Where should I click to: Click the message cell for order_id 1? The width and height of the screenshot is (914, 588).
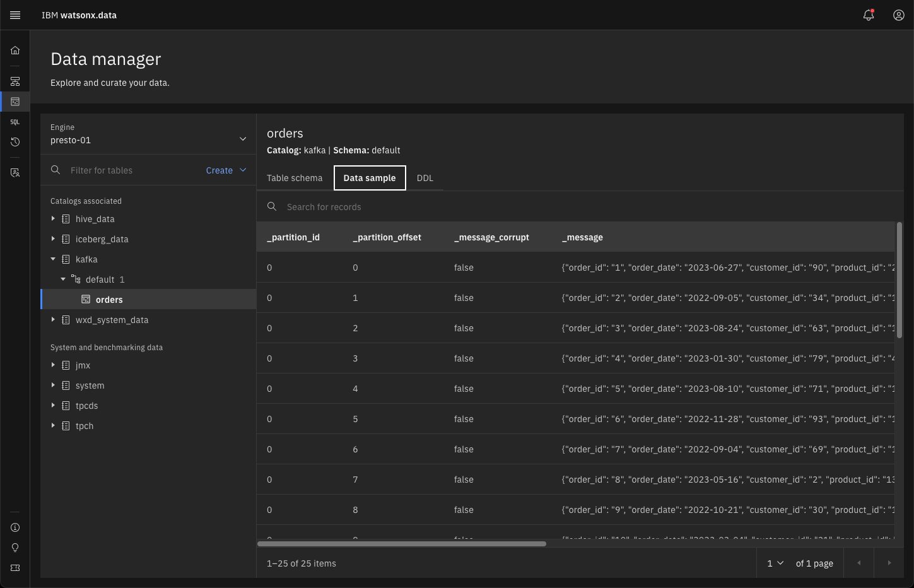[x=728, y=268]
